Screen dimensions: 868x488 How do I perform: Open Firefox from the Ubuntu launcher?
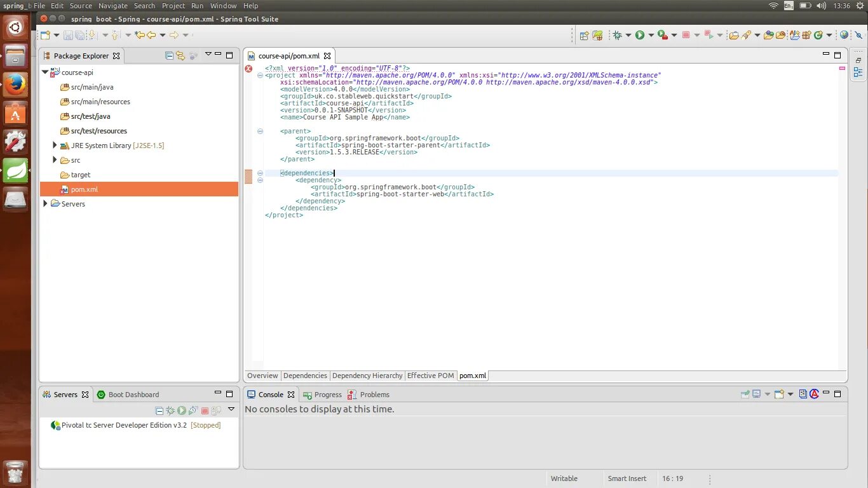coord(15,84)
